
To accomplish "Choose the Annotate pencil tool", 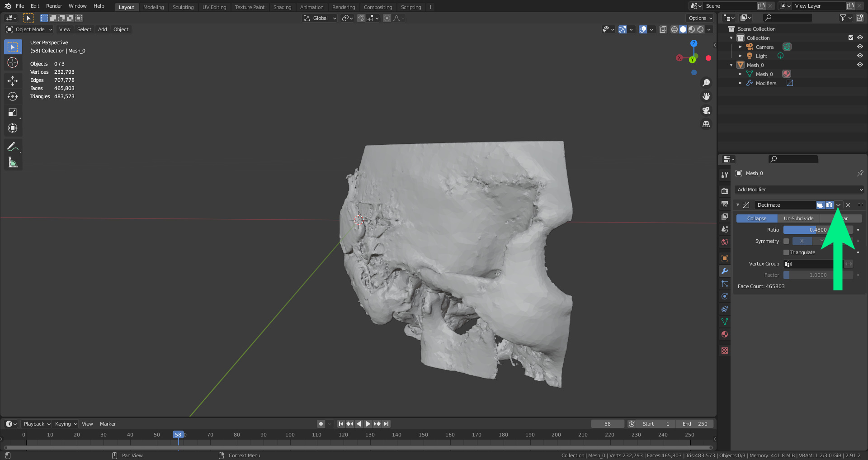I will [x=13, y=147].
